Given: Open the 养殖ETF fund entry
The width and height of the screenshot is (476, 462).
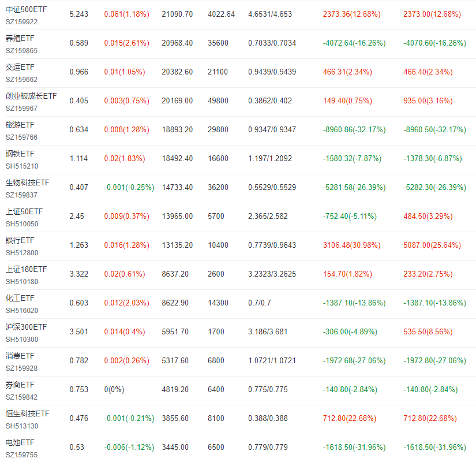Looking at the screenshot, I should pos(20,38).
